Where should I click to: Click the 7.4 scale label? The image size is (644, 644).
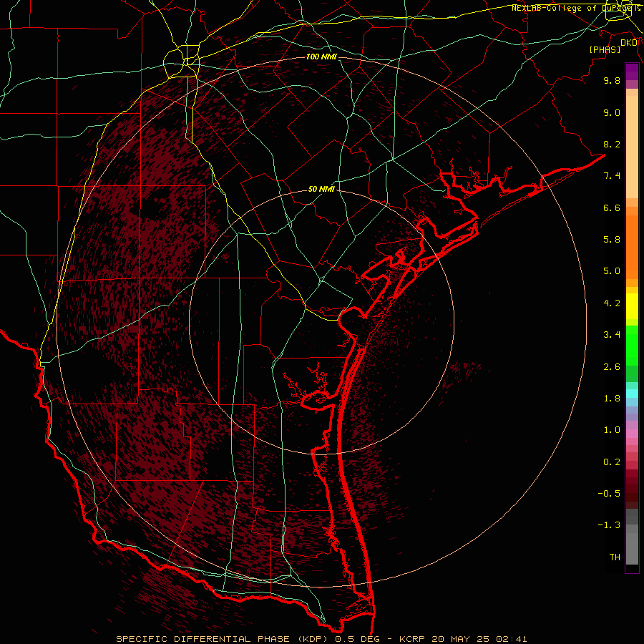click(612, 176)
